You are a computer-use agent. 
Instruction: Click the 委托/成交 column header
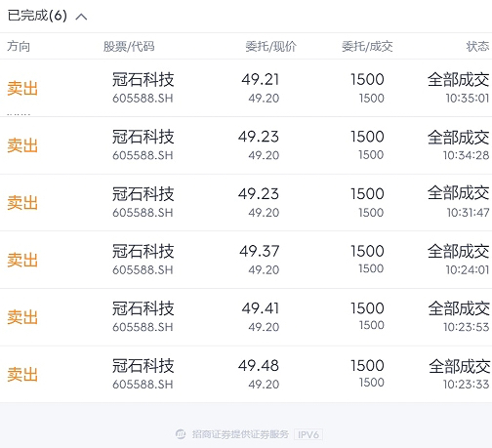pyautogui.click(x=367, y=47)
